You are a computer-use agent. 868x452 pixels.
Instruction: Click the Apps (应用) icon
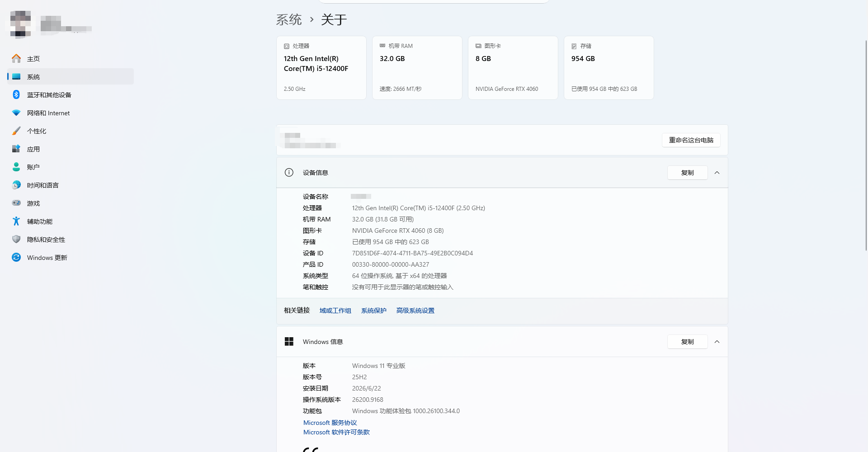tap(16, 149)
